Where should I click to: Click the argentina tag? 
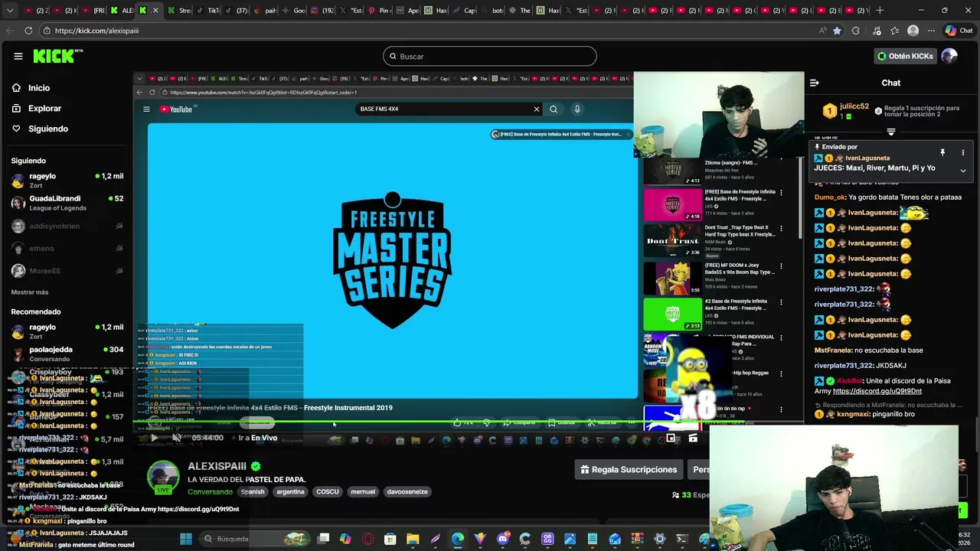290,492
